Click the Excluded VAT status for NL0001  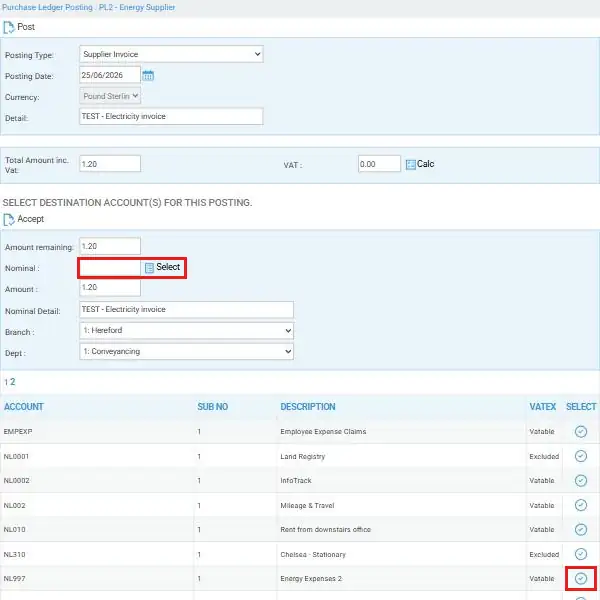[544, 457]
